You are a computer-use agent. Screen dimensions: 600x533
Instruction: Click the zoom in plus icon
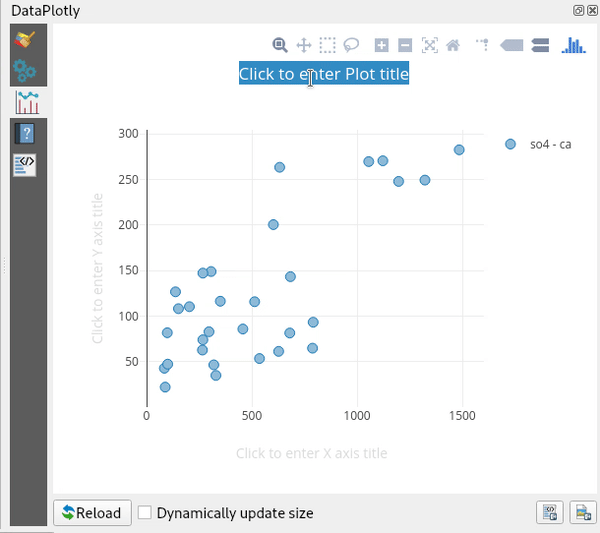[x=382, y=45]
